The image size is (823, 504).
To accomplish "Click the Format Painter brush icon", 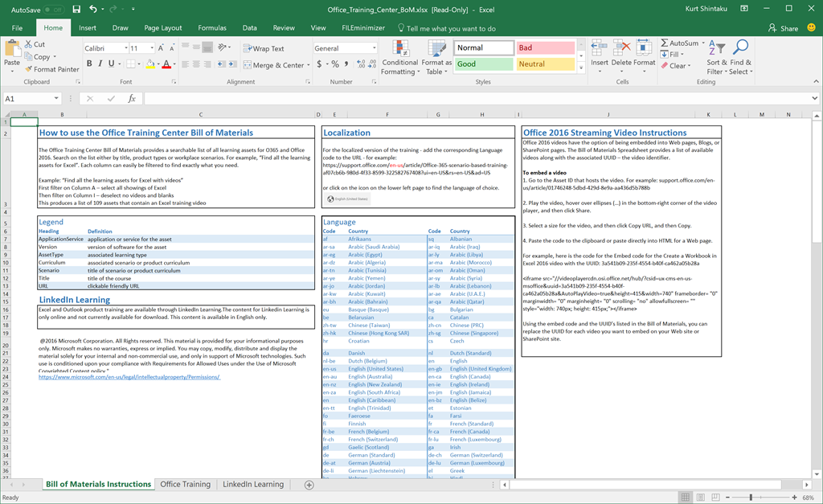I will [27, 69].
